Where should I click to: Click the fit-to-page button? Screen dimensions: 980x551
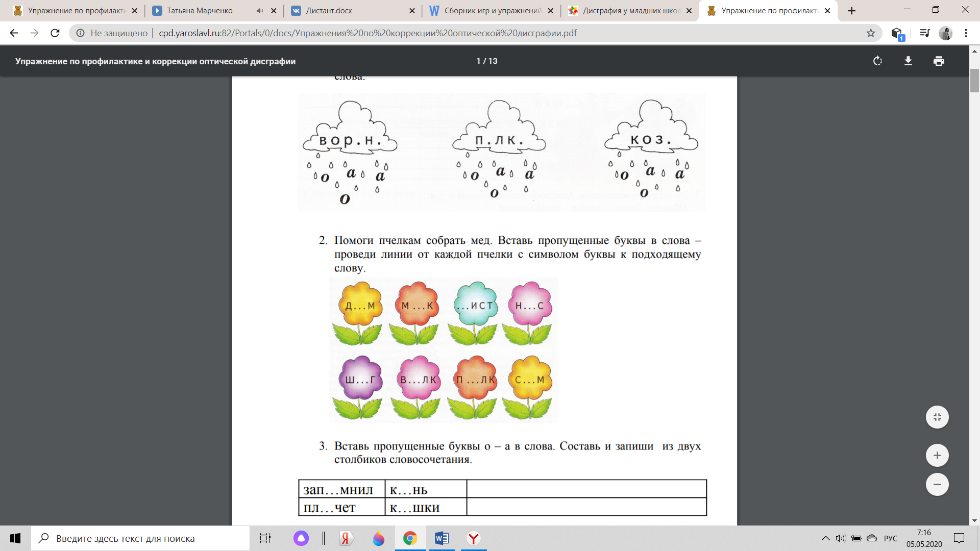[937, 417]
